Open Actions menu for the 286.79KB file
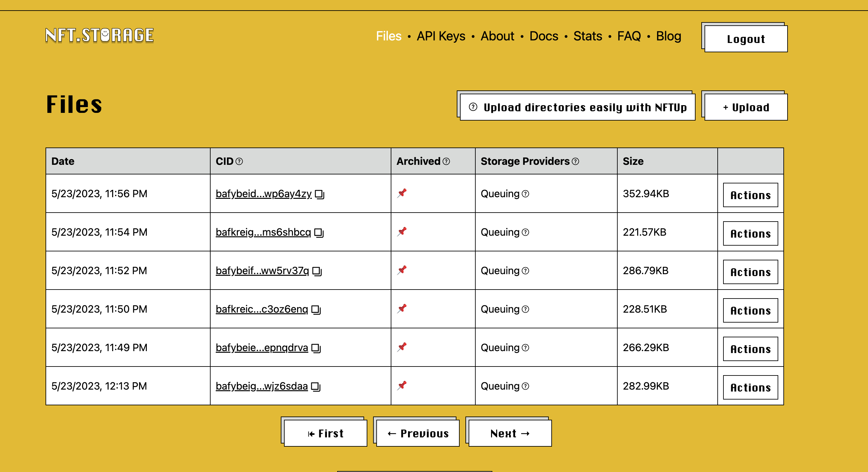868x472 pixels. coord(750,272)
